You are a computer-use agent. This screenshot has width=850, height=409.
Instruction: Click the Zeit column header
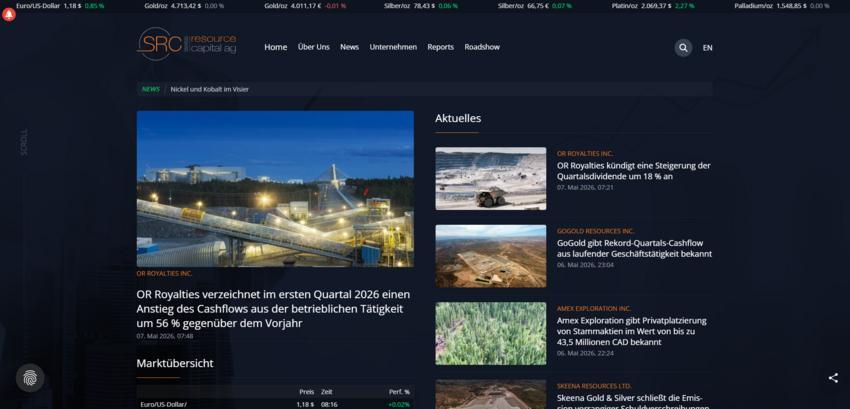(x=326, y=392)
